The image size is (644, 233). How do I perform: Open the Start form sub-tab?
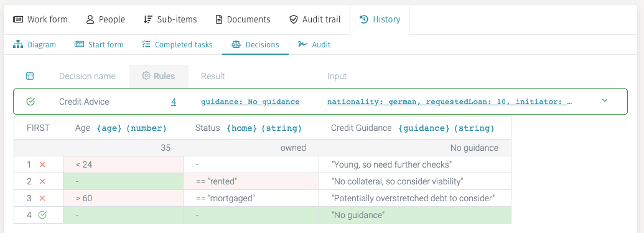click(x=99, y=44)
